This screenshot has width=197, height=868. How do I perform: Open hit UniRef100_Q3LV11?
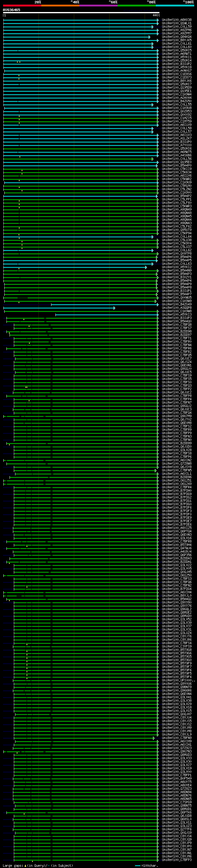(177, 822)
